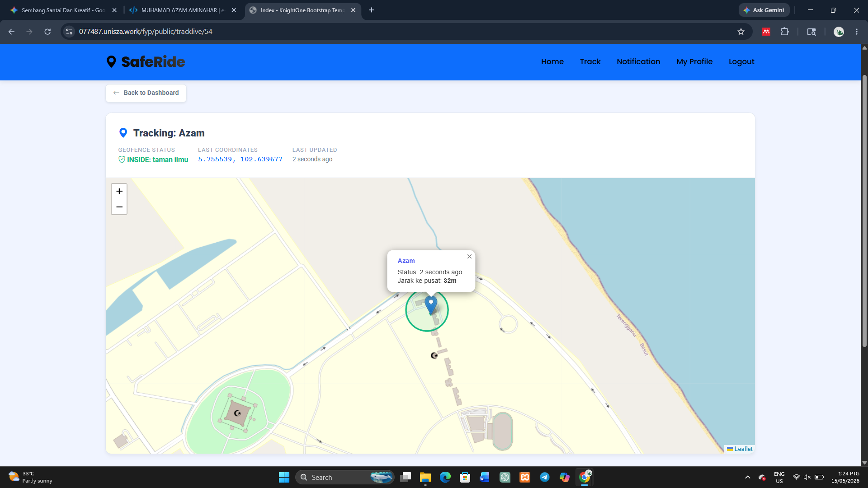Open the Notification menu item
The width and height of the screenshot is (868, 488).
pyautogui.click(x=638, y=61)
